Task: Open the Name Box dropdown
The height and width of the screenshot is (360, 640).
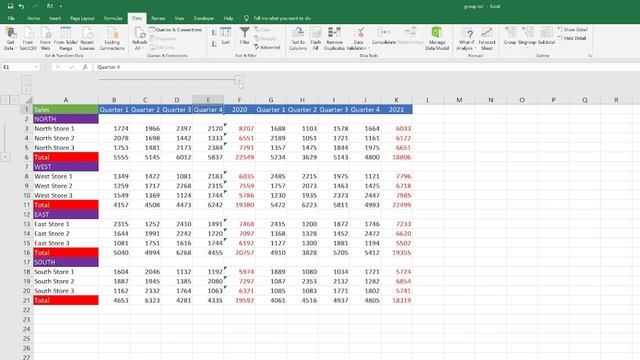Action: pyautogui.click(x=36, y=67)
